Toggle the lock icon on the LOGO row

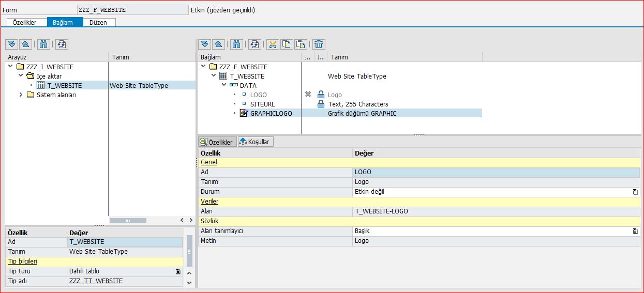(321, 95)
